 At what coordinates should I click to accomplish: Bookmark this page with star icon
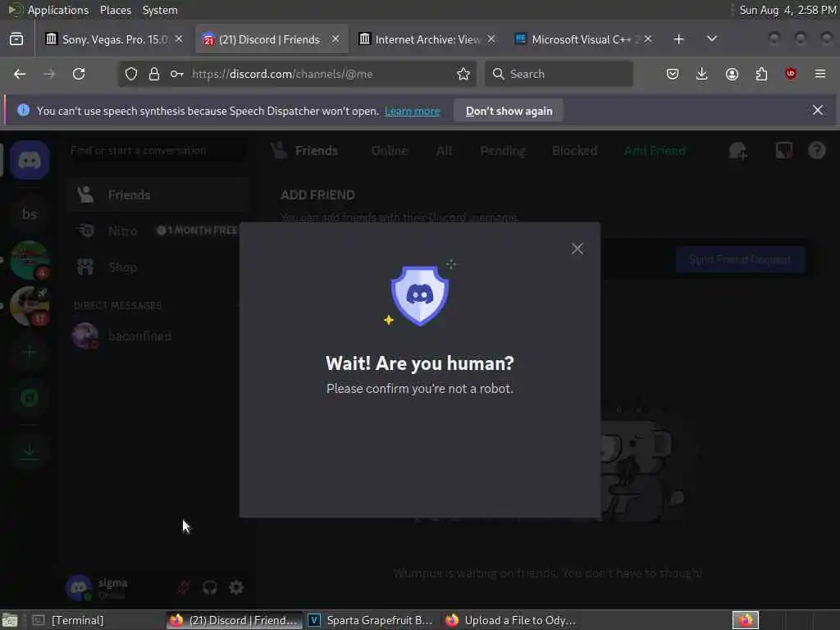[x=463, y=74]
